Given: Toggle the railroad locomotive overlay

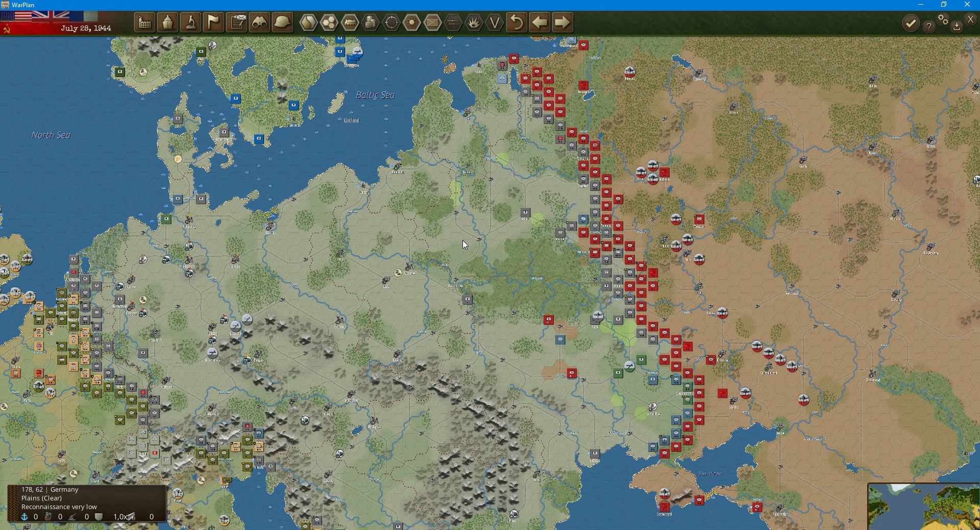Looking at the screenshot, I should coord(350,23).
